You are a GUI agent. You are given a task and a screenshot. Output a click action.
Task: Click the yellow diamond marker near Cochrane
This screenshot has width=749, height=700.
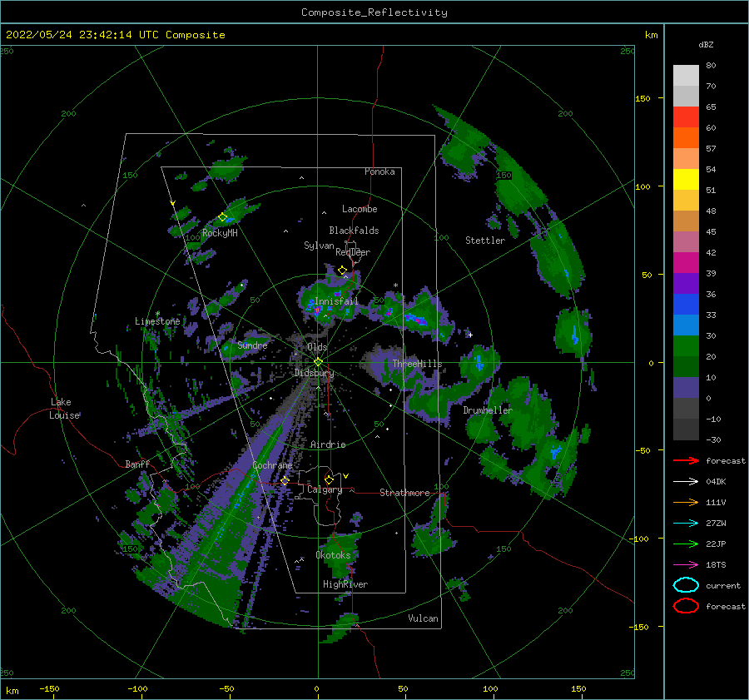[285, 480]
